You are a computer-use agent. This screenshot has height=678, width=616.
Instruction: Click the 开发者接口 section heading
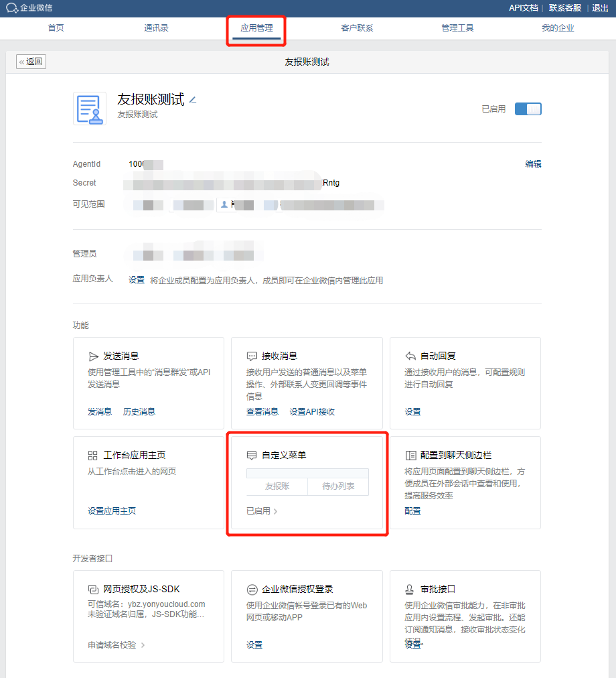[92, 559]
